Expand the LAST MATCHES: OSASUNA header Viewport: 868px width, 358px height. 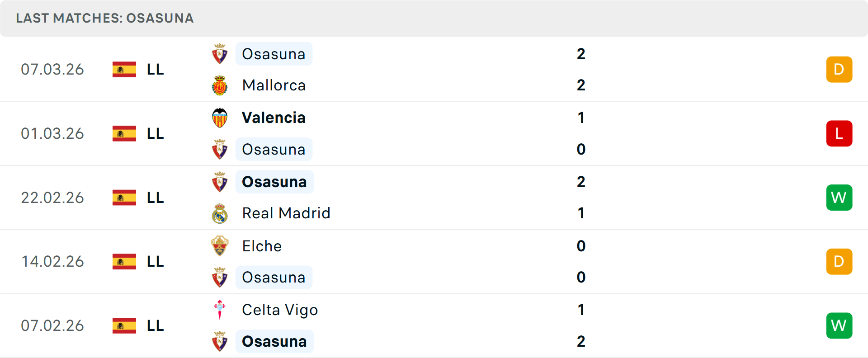104,18
